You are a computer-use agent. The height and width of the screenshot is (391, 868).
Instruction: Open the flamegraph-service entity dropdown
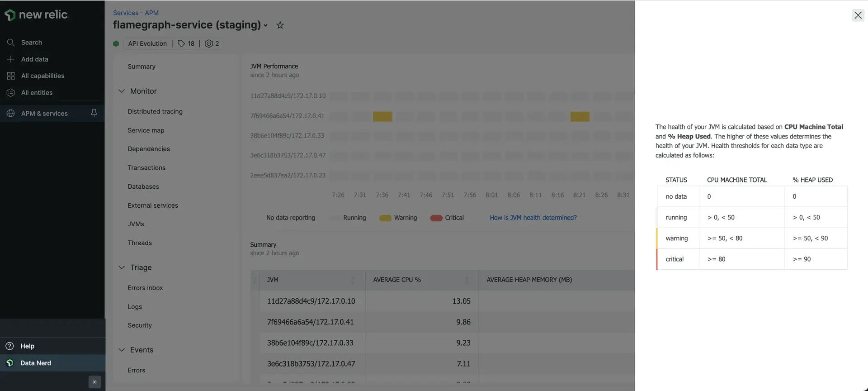coord(266,25)
